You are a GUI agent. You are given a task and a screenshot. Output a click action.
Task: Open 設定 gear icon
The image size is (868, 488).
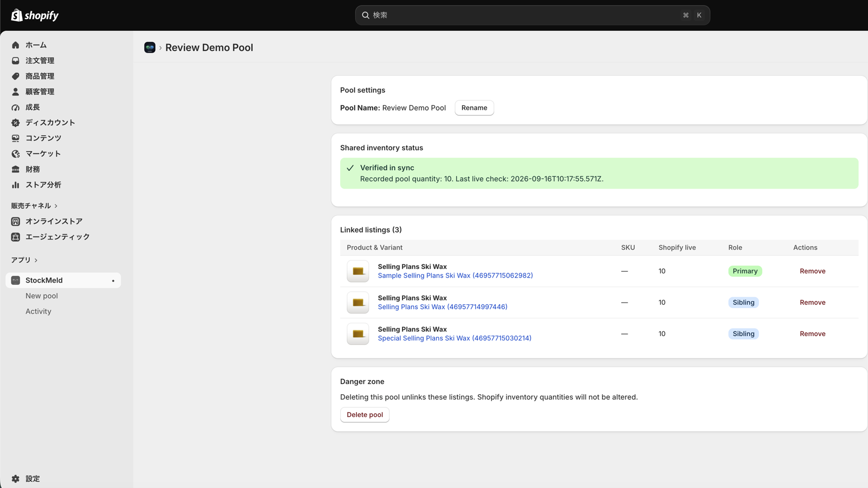[x=16, y=479]
